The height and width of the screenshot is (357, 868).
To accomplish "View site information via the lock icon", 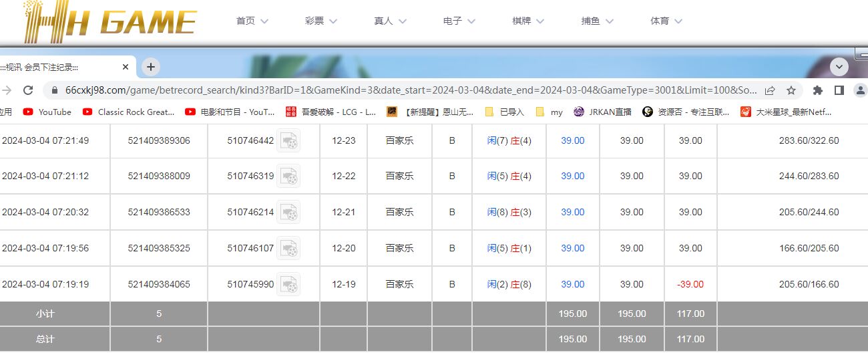I will [55, 90].
